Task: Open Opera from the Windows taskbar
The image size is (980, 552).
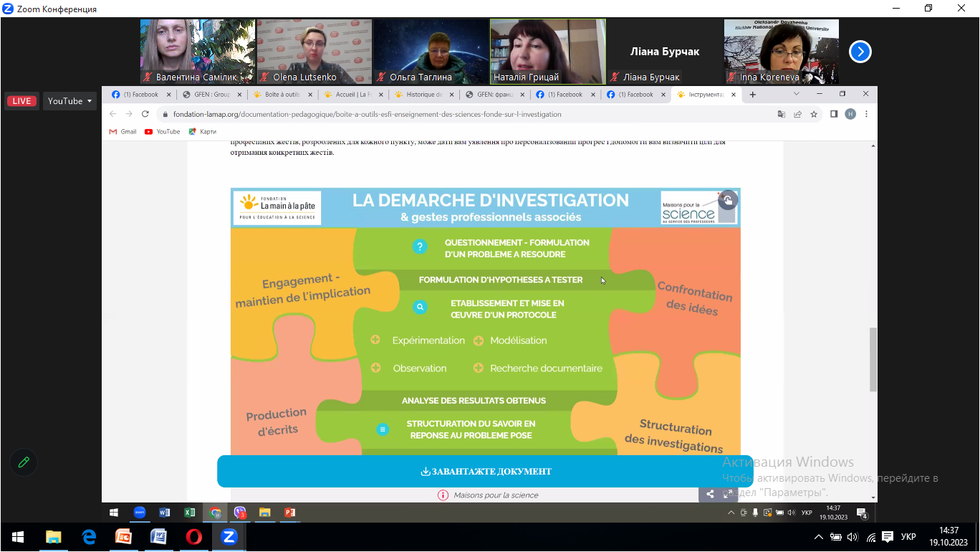Action: (193, 537)
